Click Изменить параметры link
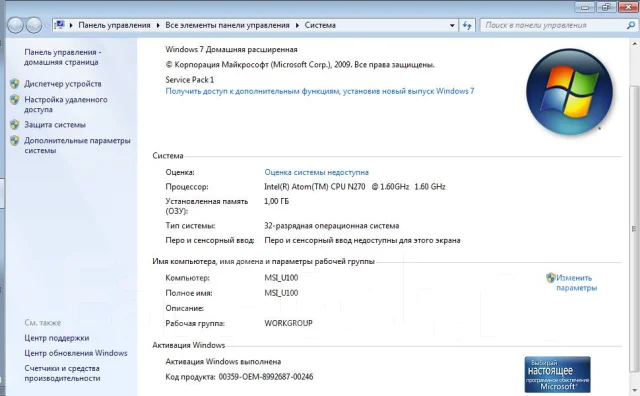Screen dimensions: 640x396 pos(576,283)
